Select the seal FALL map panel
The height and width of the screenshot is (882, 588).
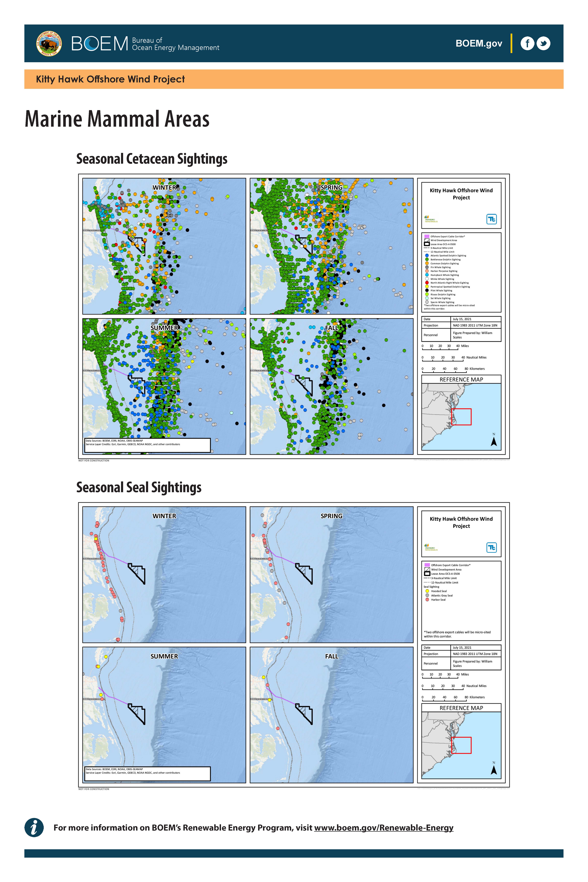pos(331,715)
